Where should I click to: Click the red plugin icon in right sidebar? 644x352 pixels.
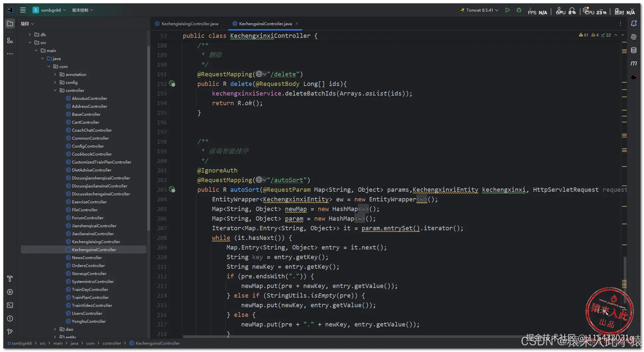(634, 77)
